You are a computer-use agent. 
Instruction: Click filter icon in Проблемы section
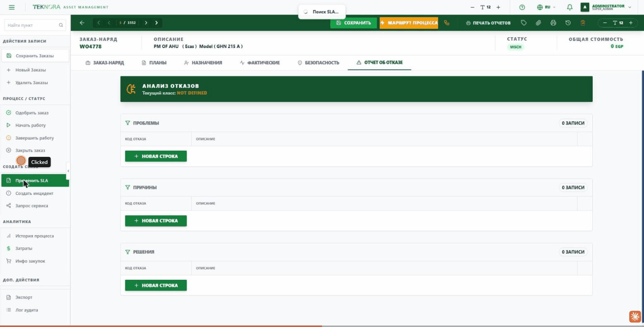coord(128,123)
